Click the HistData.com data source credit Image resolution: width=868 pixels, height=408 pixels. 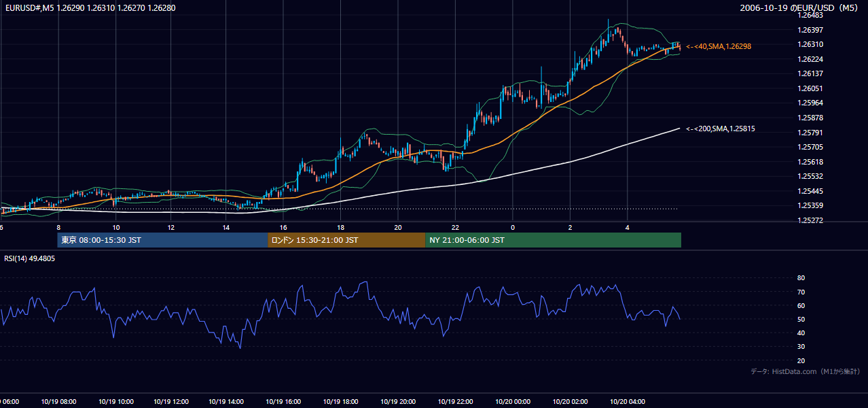tap(806, 371)
